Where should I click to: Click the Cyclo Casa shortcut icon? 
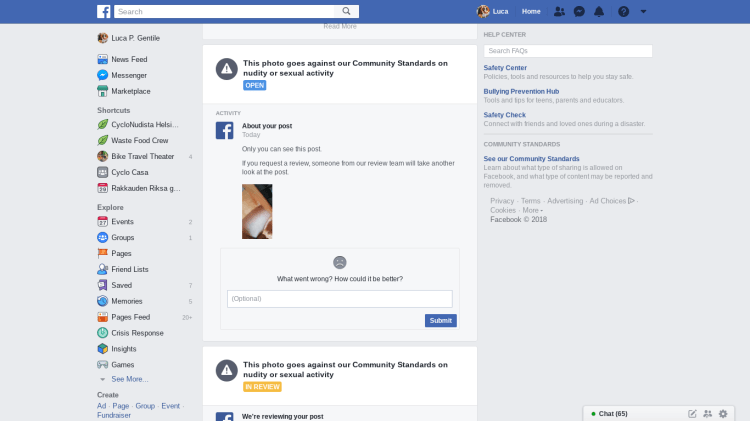(102, 172)
